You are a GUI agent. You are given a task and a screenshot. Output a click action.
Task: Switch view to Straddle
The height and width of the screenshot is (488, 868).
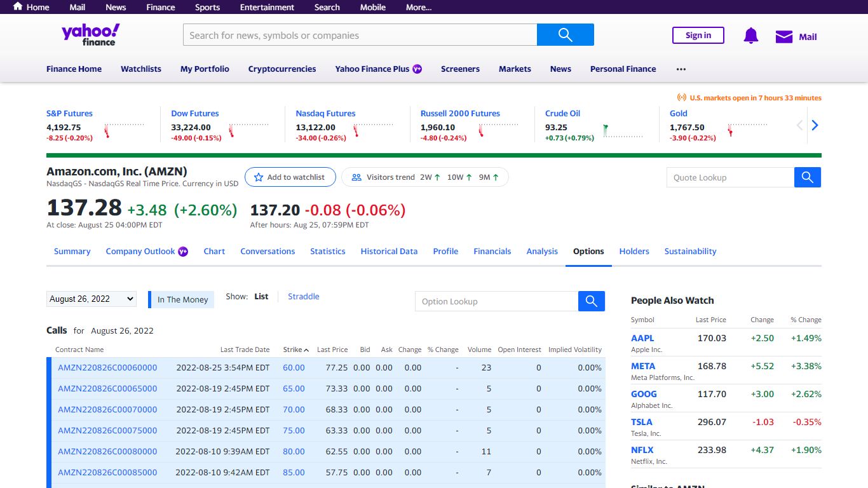[303, 296]
